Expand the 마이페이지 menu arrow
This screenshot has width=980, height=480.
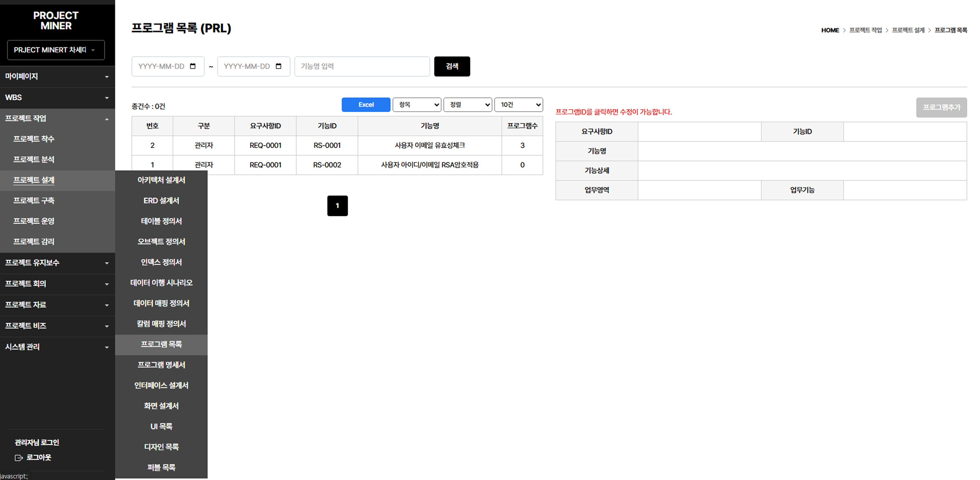coord(107,77)
